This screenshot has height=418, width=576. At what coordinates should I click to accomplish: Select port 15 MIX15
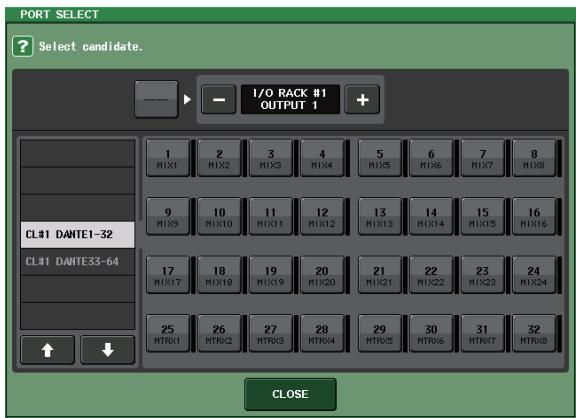click(x=483, y=217)
